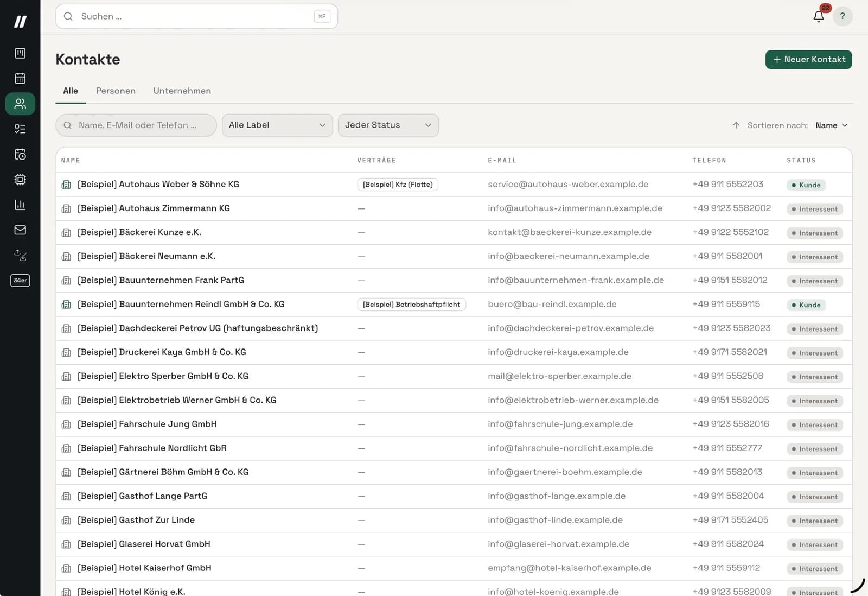Open contact [Beispiel] Gasthof Lange PartG

143,496
